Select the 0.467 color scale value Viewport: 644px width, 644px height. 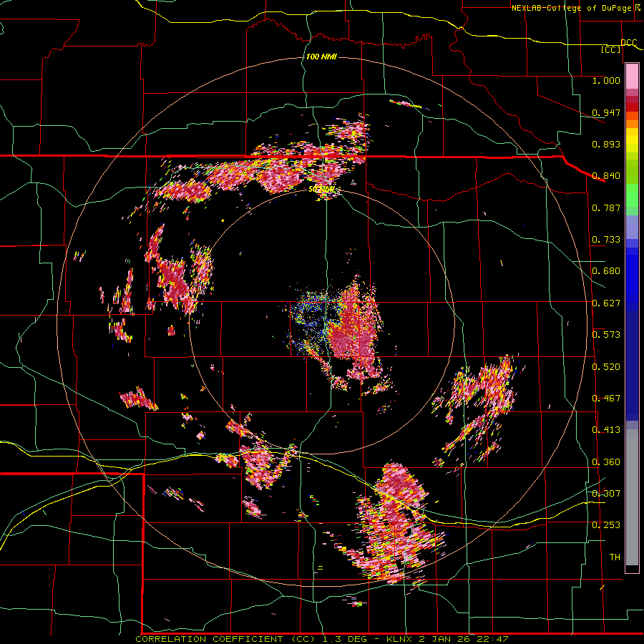click(x=606, y=399)
